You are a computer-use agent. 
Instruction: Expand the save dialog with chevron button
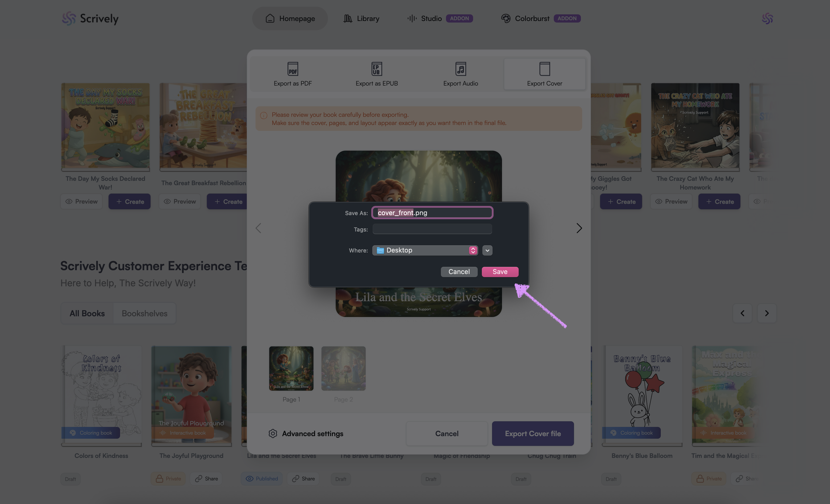[x=487, y=250]
